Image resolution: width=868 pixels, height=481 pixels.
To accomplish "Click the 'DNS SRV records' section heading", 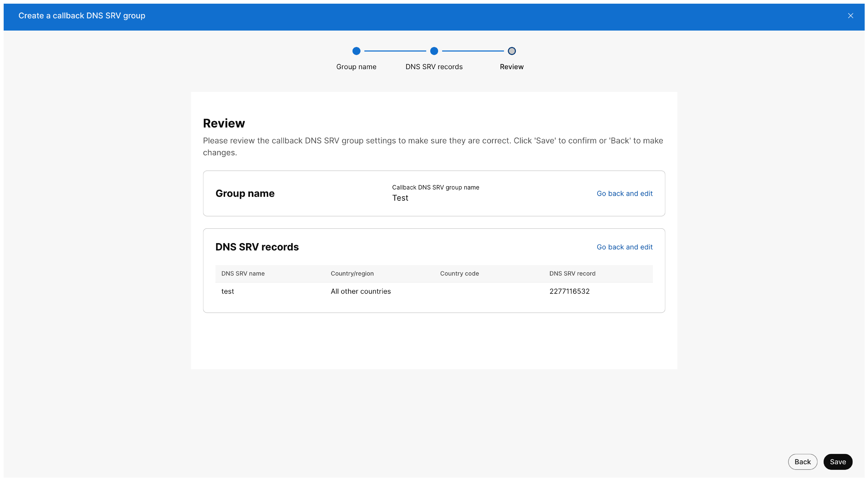I will tap(257, 247).
